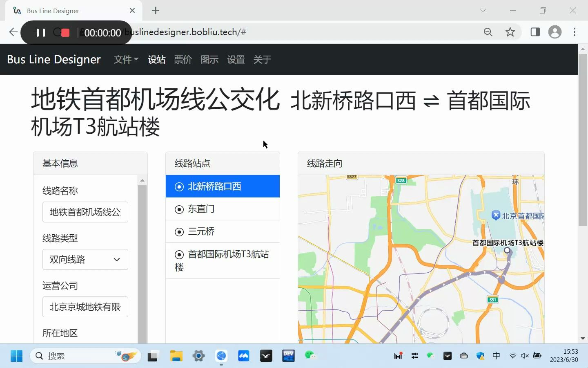588x368 pixels.
Task: Click the 基本信息 panel scroll-up arrow
Action: click(x=142, y=180)
